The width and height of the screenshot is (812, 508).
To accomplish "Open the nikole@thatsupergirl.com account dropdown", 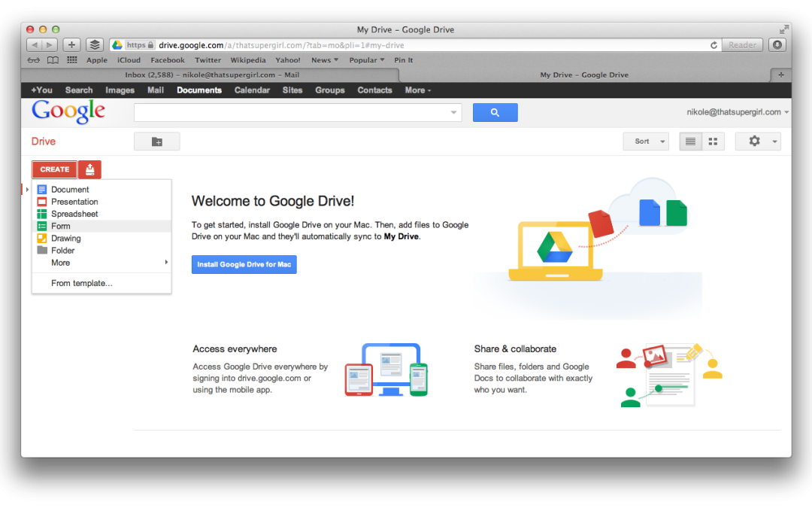I will click(x=738, y=112).
